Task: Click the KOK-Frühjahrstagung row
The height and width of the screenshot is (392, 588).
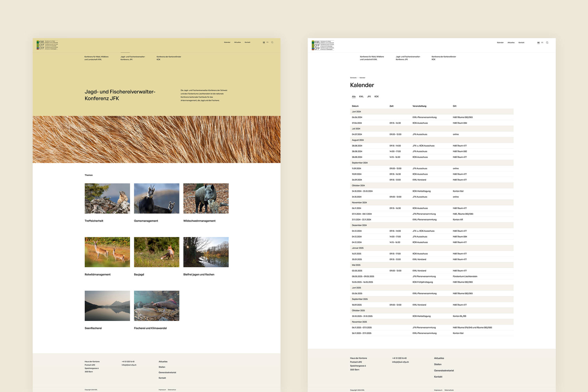Action: [432, 282]
